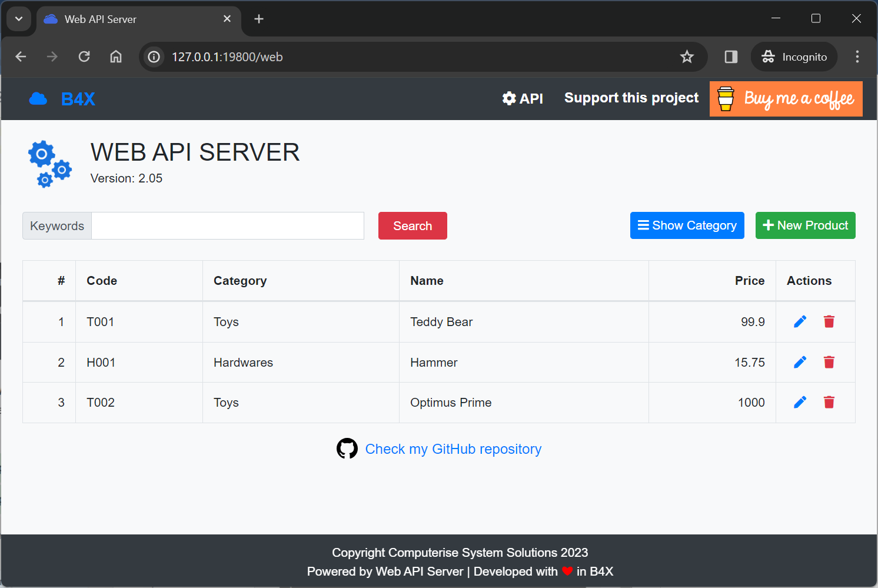
Task: Toggle the Show Category panel
Action: click(687, 225)
